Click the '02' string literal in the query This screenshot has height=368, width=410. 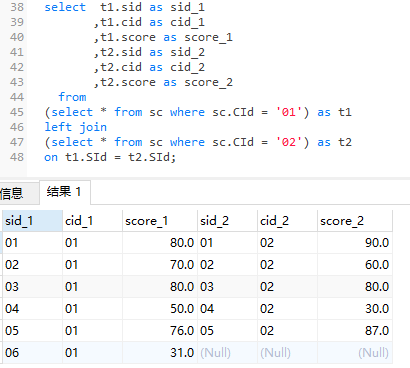pos(289,142)
